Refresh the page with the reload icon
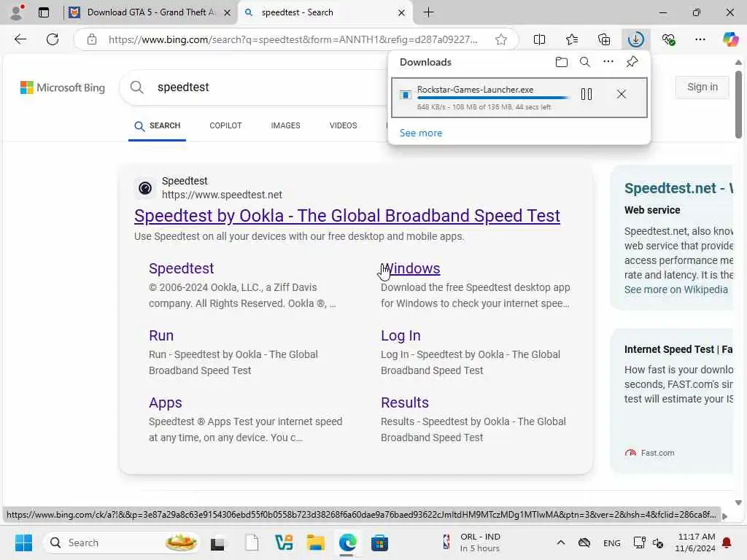The height and width of the screenshot is (560, 747). [x=53, y=39]
